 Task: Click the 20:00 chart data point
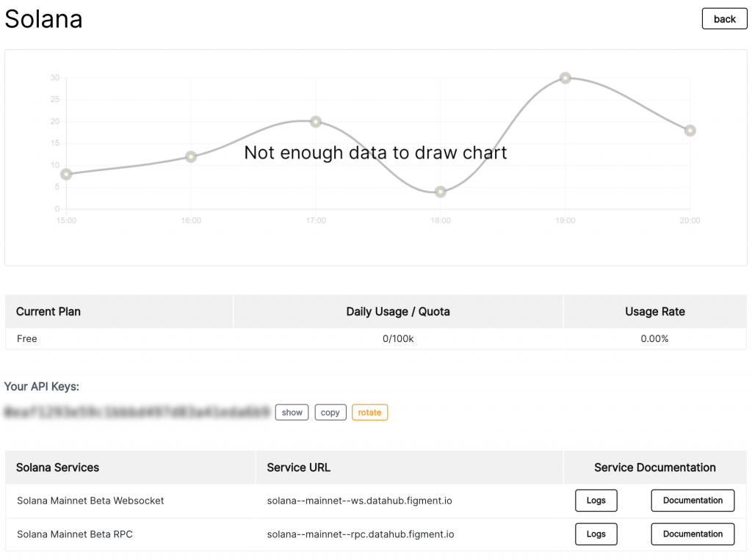point(690,131)
